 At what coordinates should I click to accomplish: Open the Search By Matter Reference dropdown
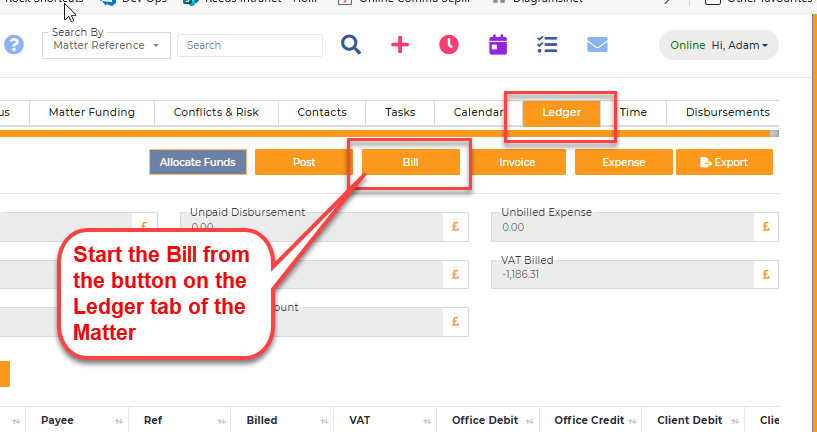106,45
